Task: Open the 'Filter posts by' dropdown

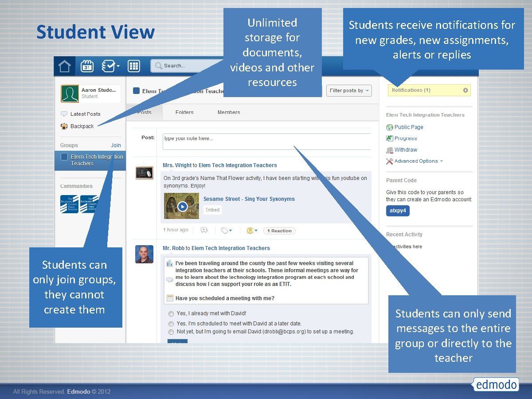Action: tap(349, 90)
